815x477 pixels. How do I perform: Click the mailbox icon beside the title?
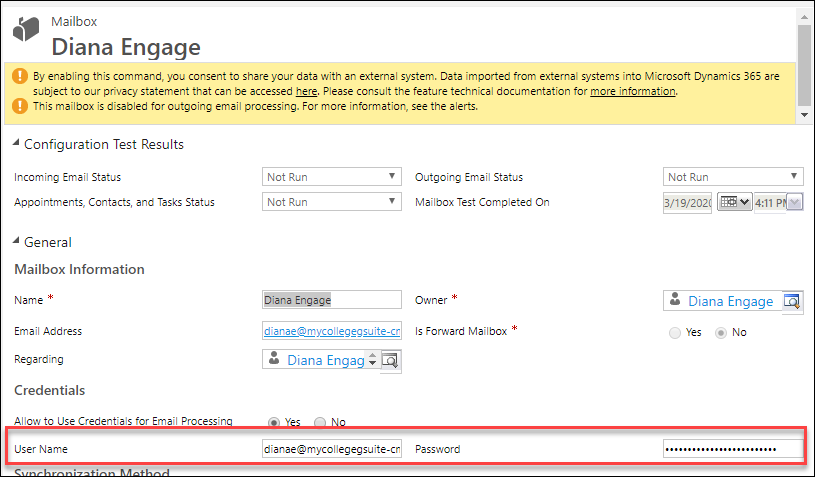(x=26, y=30)
